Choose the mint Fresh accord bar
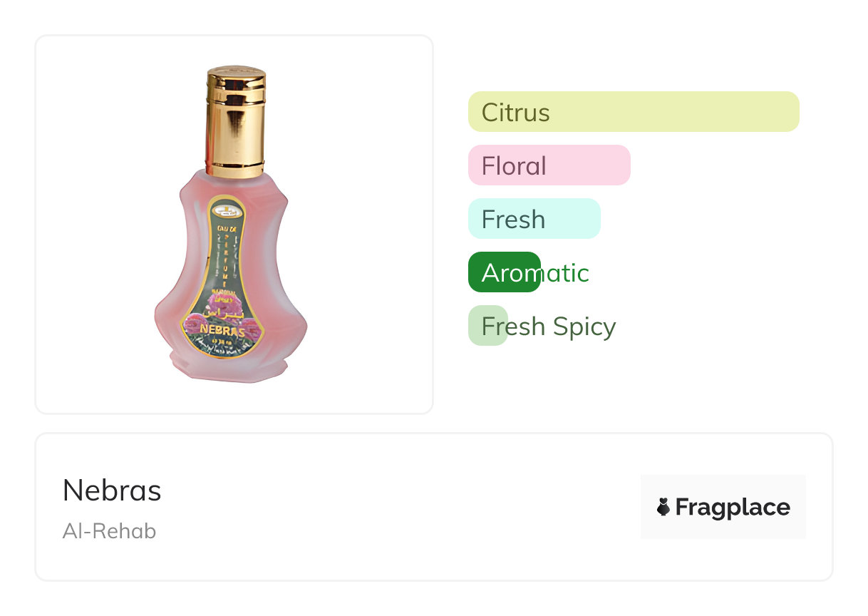This screenshot has height=616, width=868. pos(534,219)
